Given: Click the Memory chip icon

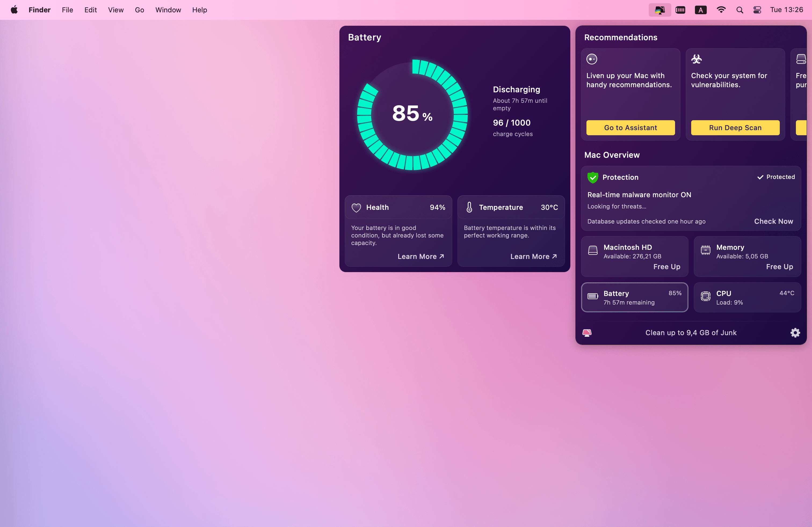Looking at the screenshot, I should 706,251.
